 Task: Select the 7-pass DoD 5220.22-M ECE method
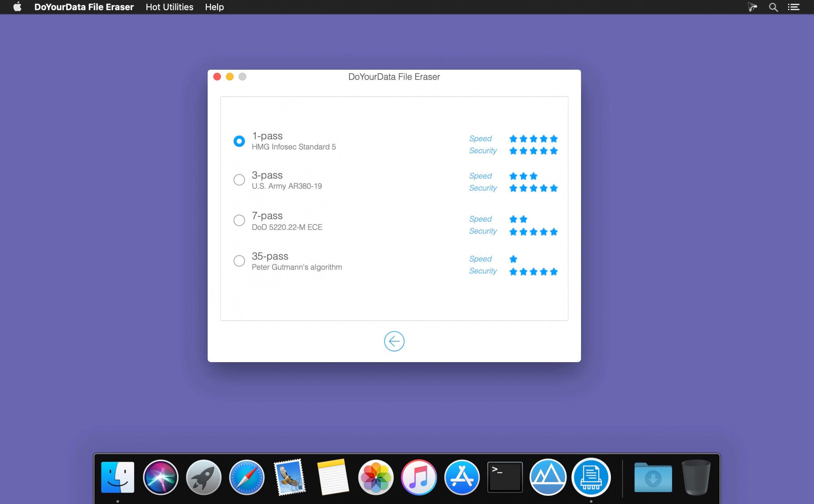tap(239, 220)
